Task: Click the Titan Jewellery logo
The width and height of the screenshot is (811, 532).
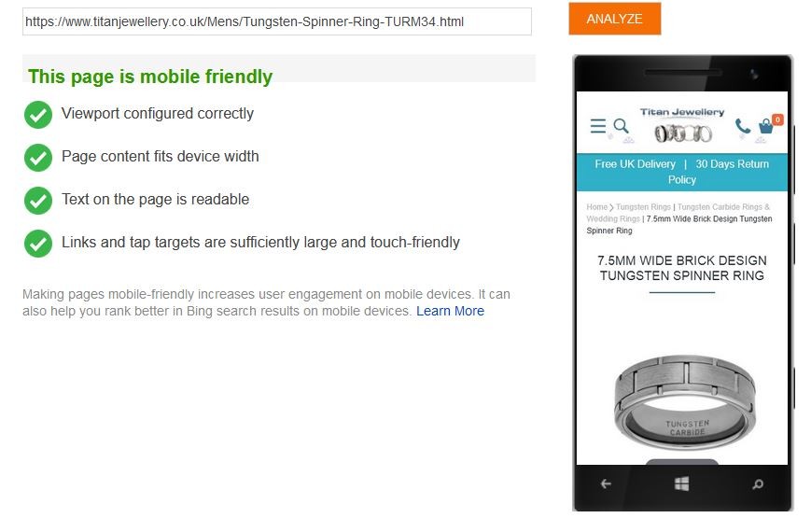Action: pyautogui.click(x=681, y=125)
